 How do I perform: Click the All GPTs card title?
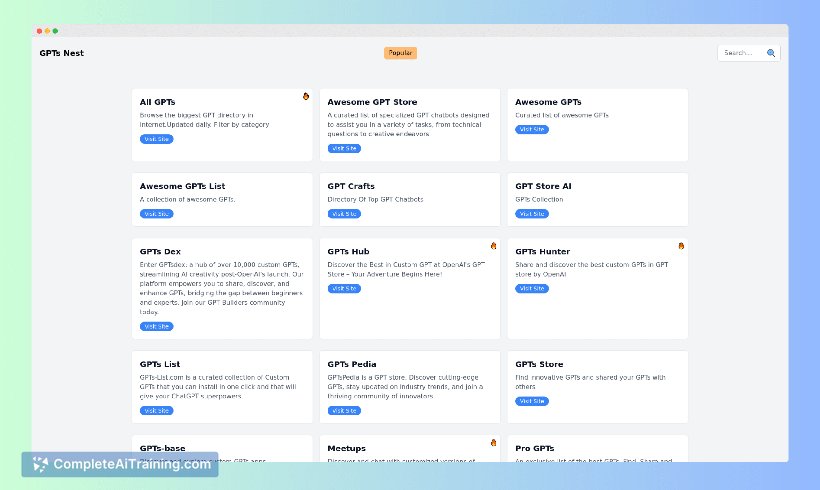coord(157,102)
